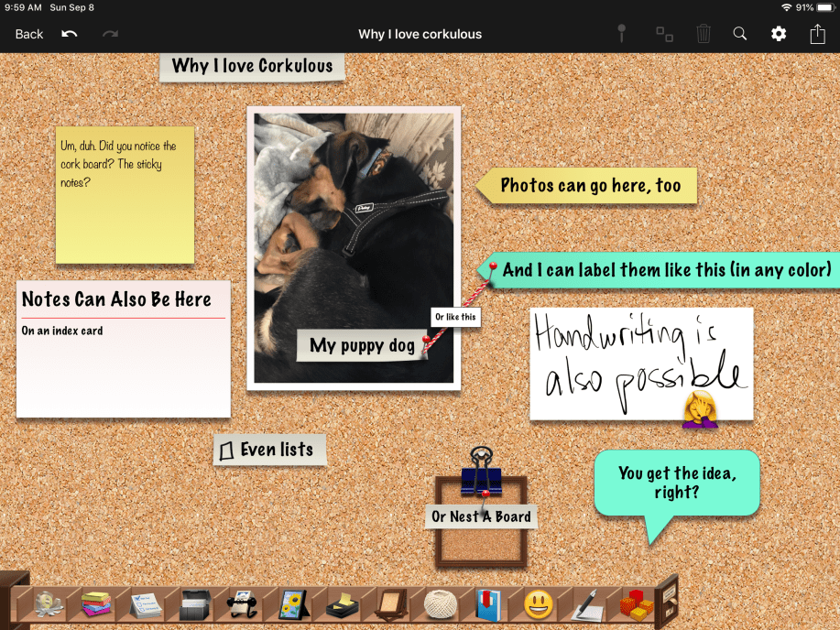
Task: Go Back to previous board
Action: [29, 34]
